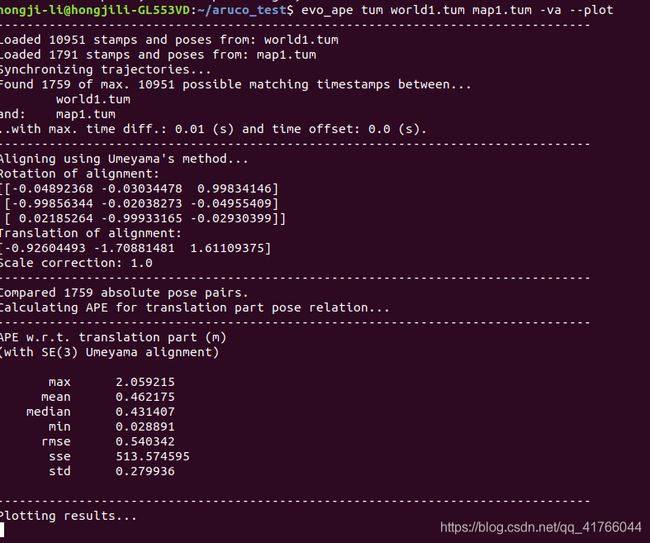Click the translation vector values line
Screen dimensions: 650x543
(x=136, y=248)
